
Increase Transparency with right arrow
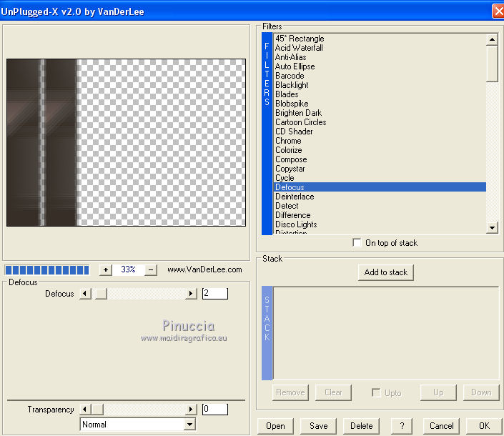(191, 409)
